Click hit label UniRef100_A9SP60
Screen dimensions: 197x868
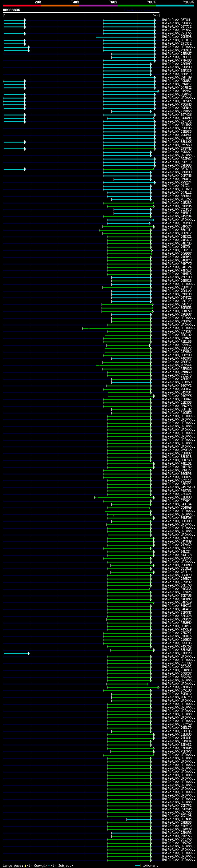coord(177,159)
